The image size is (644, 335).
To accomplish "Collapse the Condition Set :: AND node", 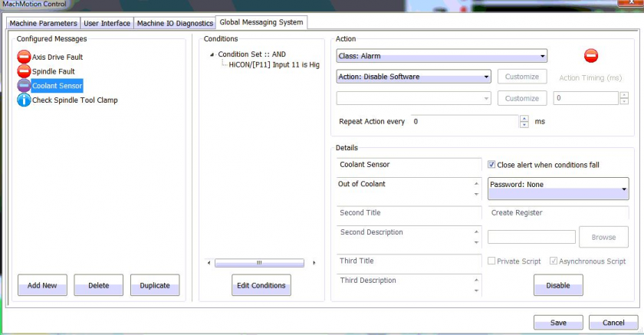I will pos(212,54).
